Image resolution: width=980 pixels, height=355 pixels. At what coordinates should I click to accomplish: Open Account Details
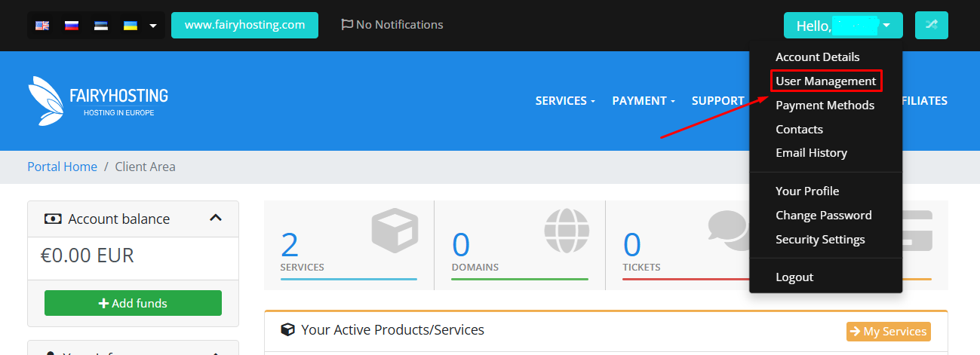point(817,57)
